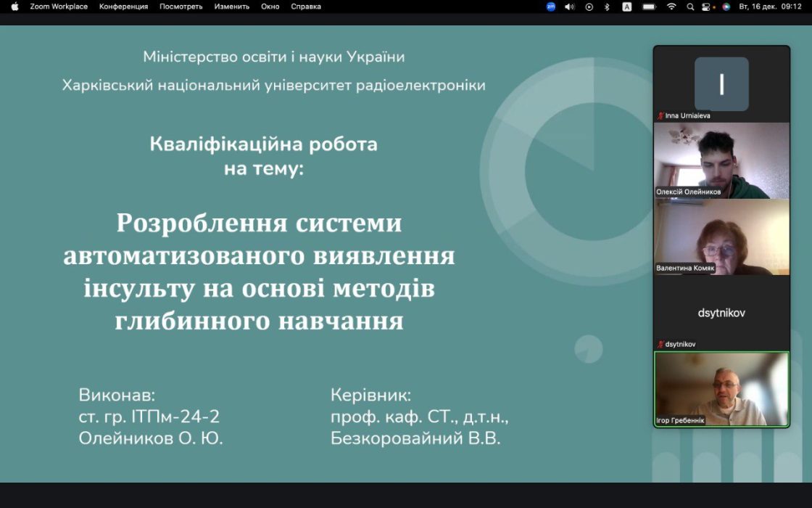This screenshot has height=508, width=812.
Task: Click the keyboard input source icon
Action: [627, 7]
